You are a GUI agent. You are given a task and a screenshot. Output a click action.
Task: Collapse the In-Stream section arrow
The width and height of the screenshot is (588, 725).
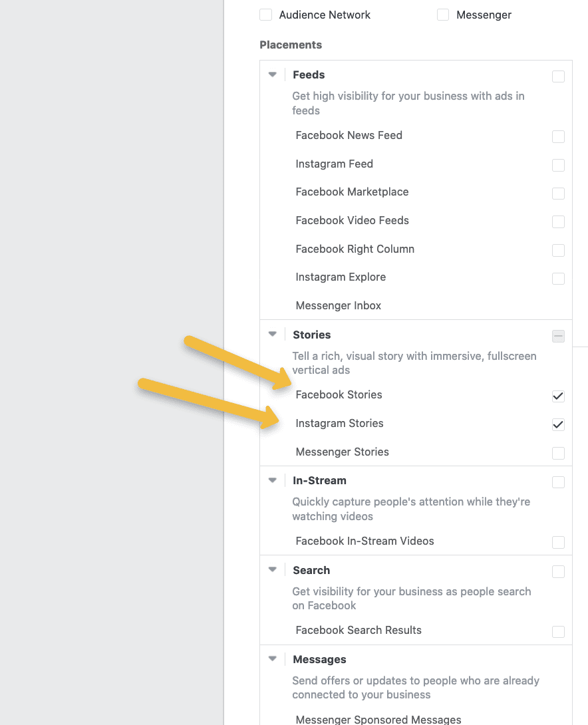[272, 480]
